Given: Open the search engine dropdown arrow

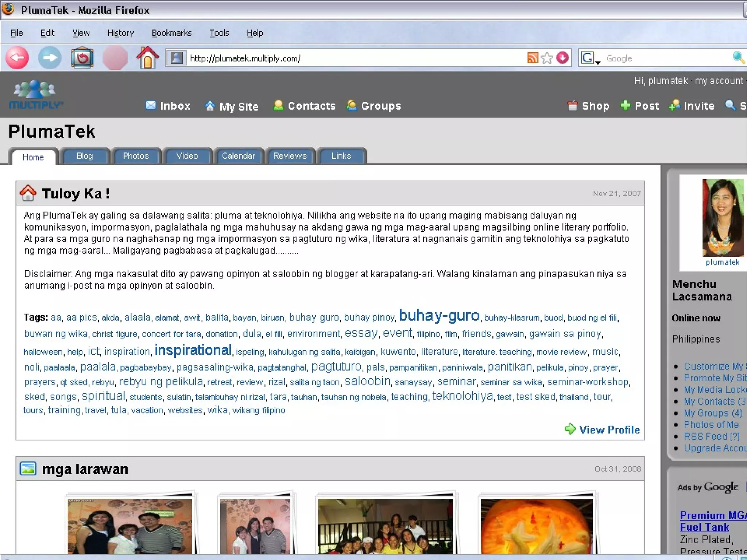Looking at the screenshot, I should 598,62.
